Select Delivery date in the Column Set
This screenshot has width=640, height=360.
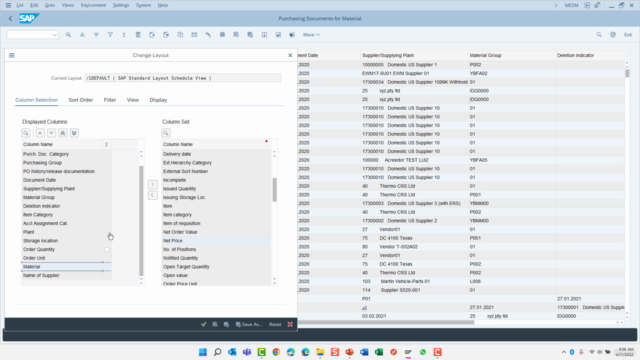216,154
